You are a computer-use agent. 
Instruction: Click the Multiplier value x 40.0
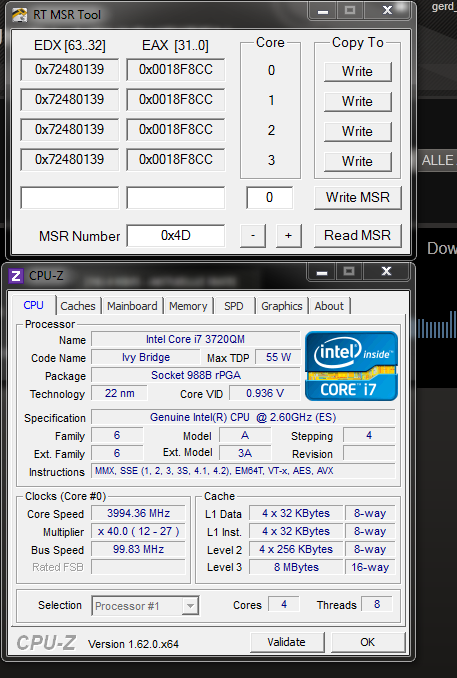click(138, 531)
